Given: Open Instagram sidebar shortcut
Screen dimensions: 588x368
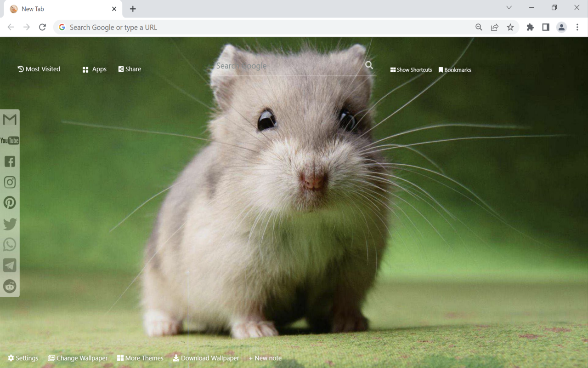Looking at the screenshot, I should tap(10, 182).
